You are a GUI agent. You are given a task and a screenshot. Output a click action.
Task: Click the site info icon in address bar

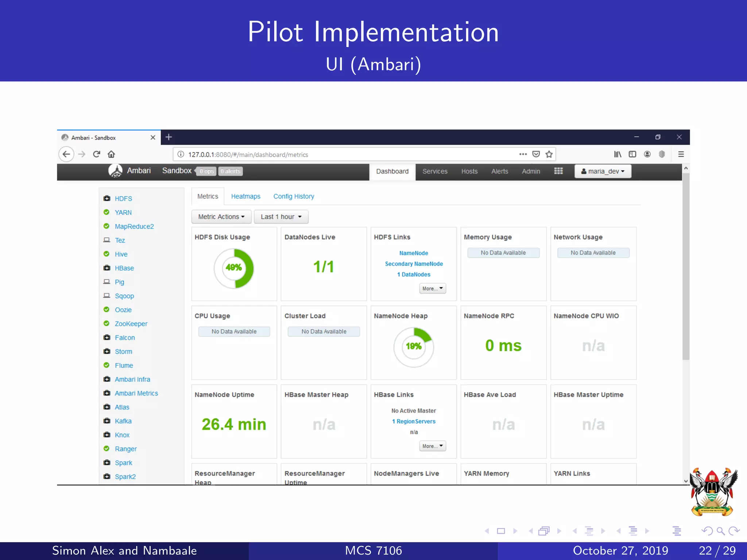[x=181, y=154]
